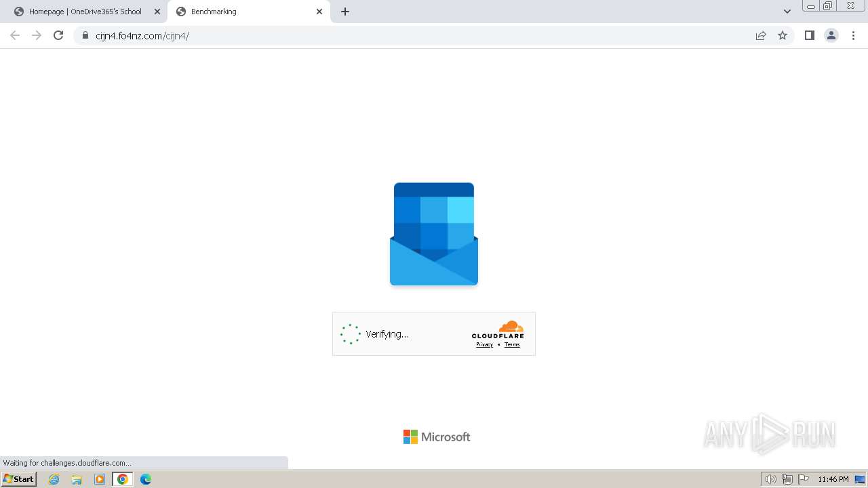Bookmark this tab with the star
This screenshot has width=868, height=488.
tap(783, 35)
